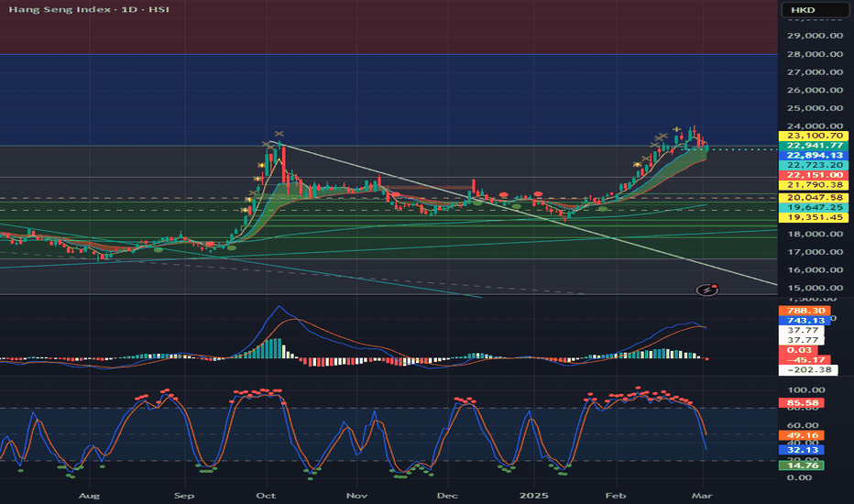The height and width of the screenshot is (504, 854).
Task: Click the 19,351.45 yellow price label
Action: click(813, 217)
